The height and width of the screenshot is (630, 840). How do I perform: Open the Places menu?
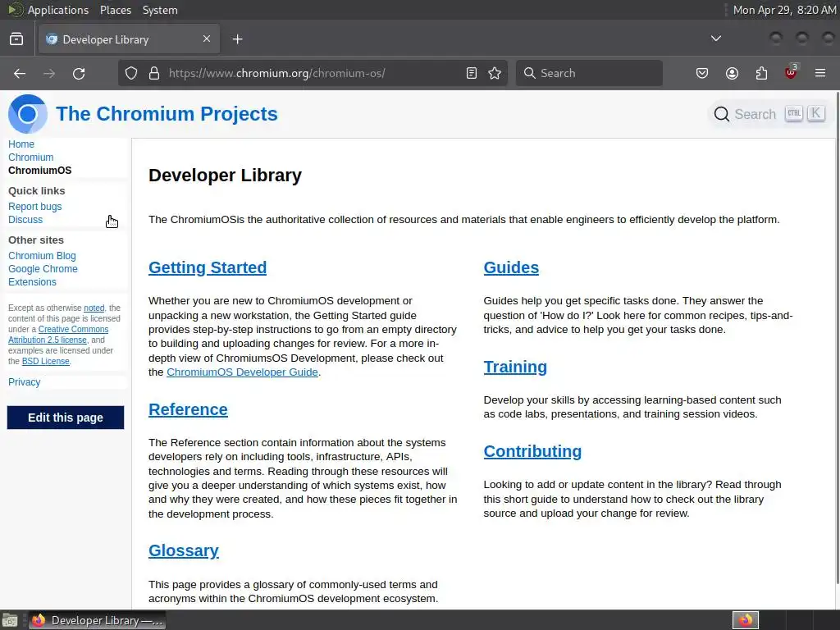point(116,10)
